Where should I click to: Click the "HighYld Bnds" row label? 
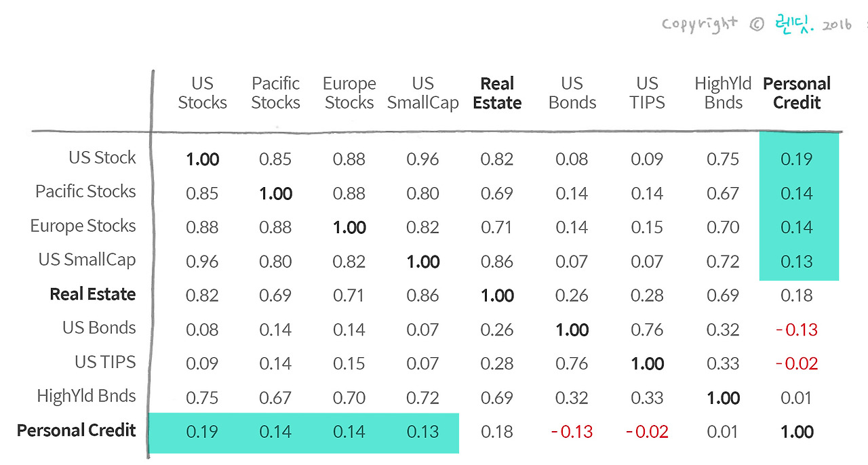[86, 396]
